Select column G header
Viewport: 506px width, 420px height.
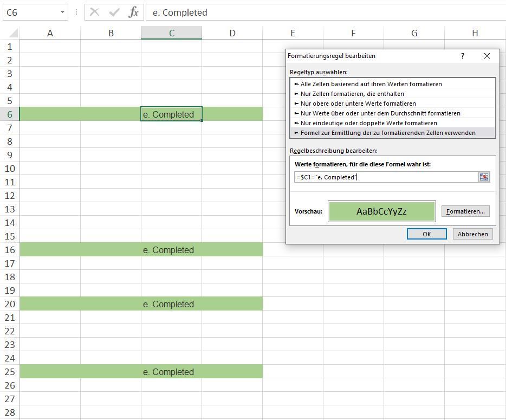414,33
